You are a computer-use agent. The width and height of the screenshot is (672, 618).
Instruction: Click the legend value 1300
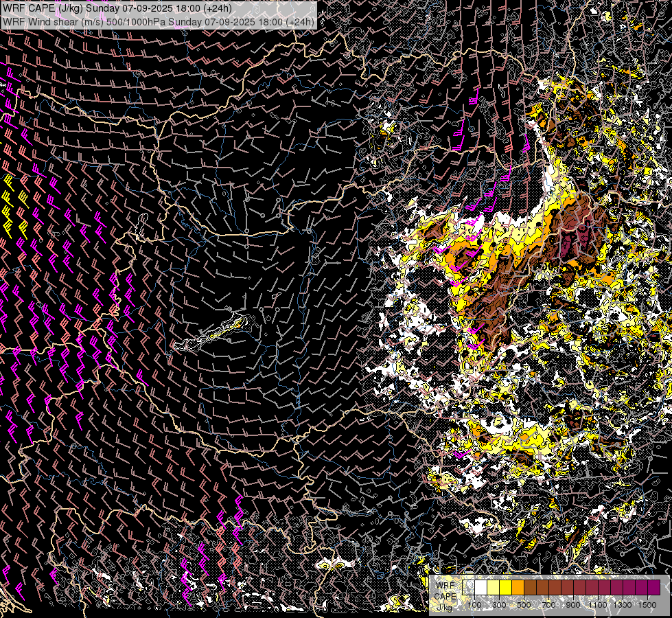pos(623,605)
